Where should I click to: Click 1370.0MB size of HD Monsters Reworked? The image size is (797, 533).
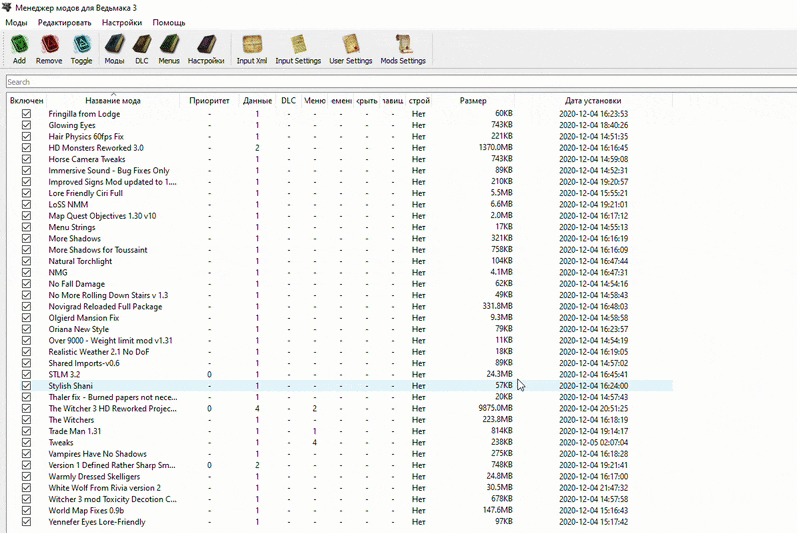click(495, 147)
